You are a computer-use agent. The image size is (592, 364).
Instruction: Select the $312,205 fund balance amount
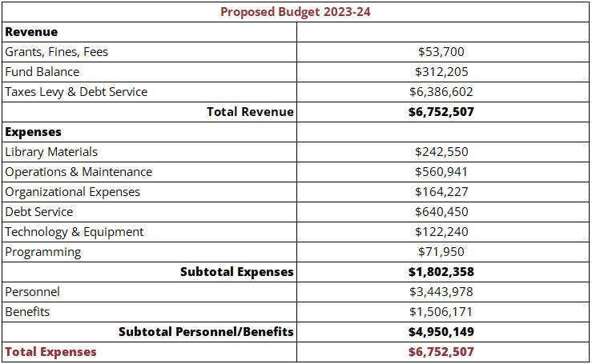point(441,72)
